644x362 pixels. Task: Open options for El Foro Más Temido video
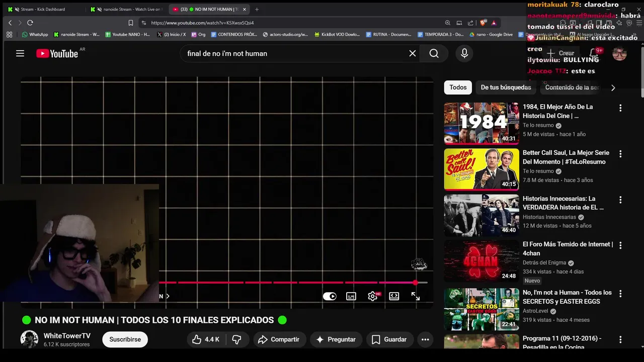click(x=620, y=245)
